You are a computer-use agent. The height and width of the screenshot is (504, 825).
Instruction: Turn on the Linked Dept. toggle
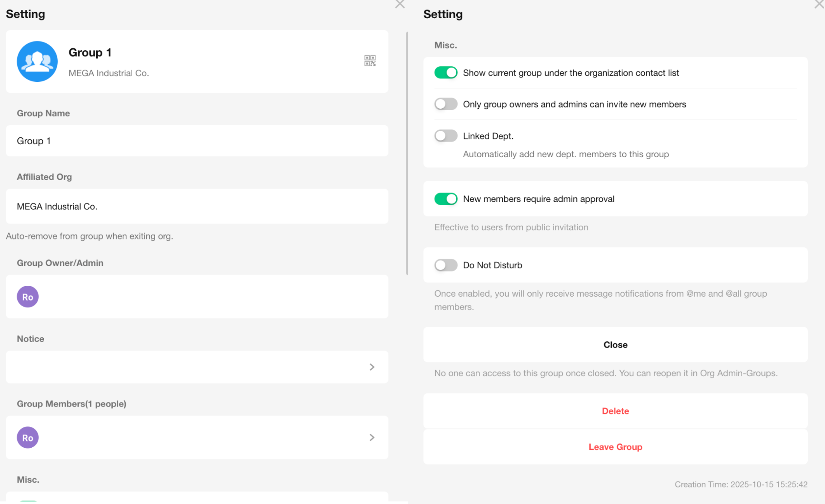pos(445,136)
